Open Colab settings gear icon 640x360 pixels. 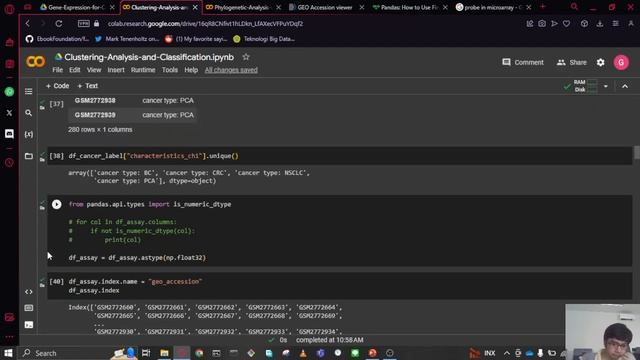coord(600,62)
